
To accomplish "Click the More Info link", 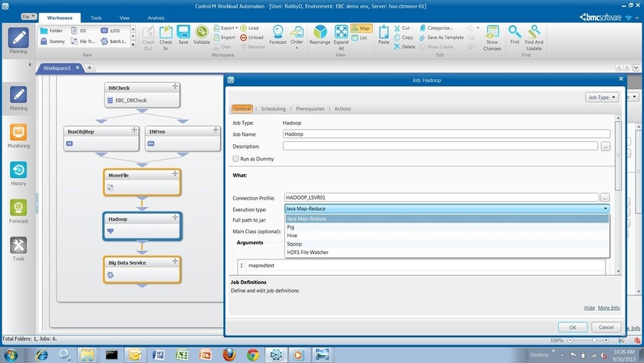I will pyautogui.click(x=609, y=308).
